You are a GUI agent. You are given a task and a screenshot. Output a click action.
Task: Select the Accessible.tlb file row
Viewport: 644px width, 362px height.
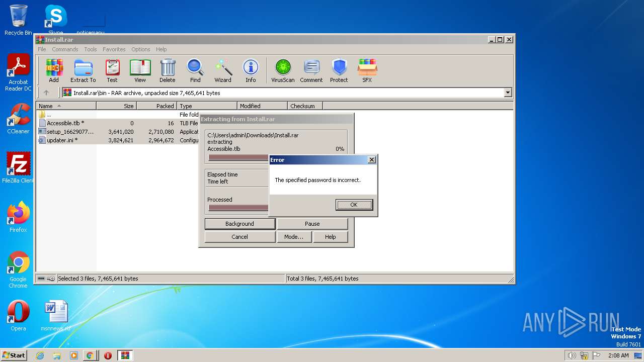pos(118,123)
